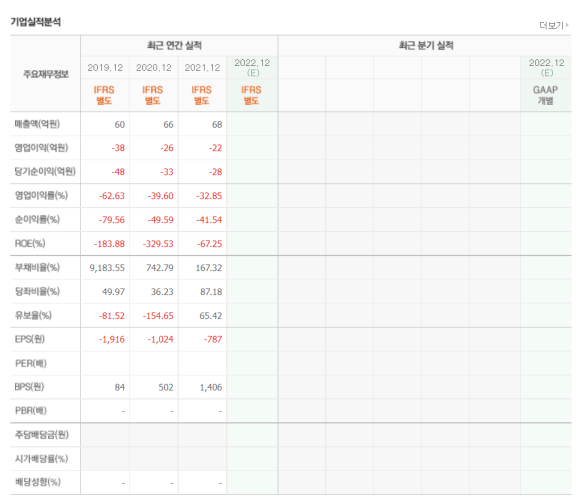Click the 배당성향(%) row label

pyautogui.click(x=37, y=482)
